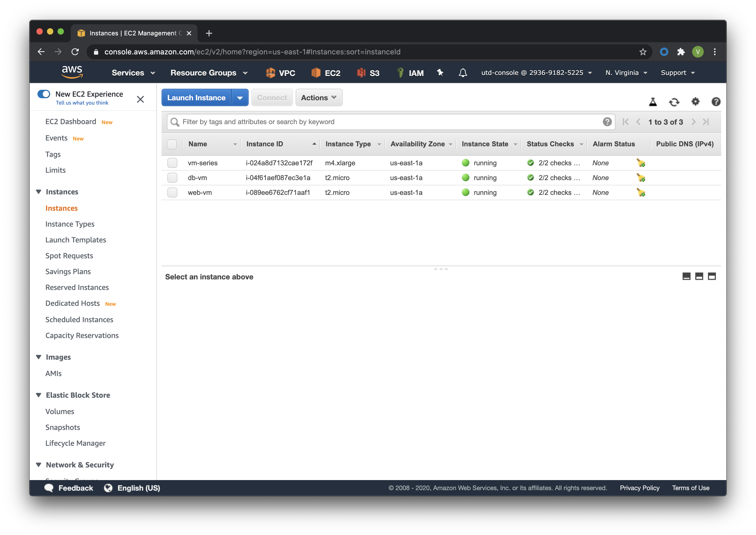Add alarm for web-vm instance
756x535 pixels.
point(641,193)
